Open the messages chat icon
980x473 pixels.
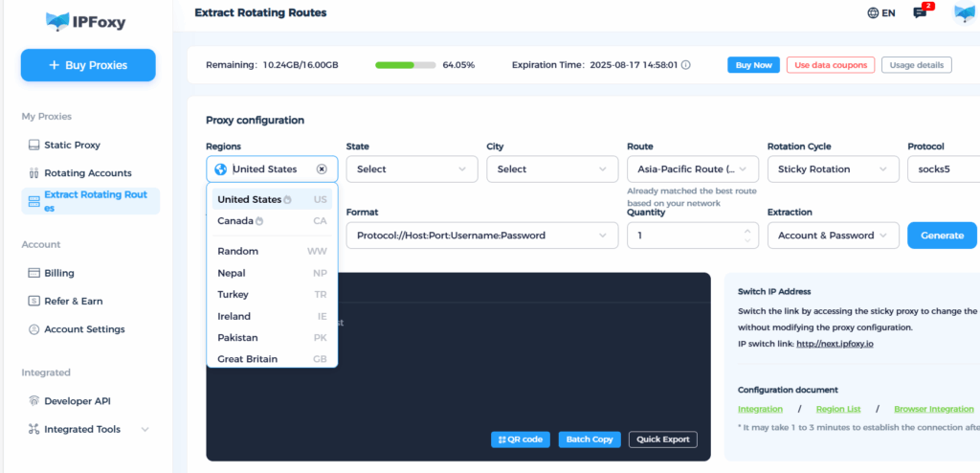point(920,13)
